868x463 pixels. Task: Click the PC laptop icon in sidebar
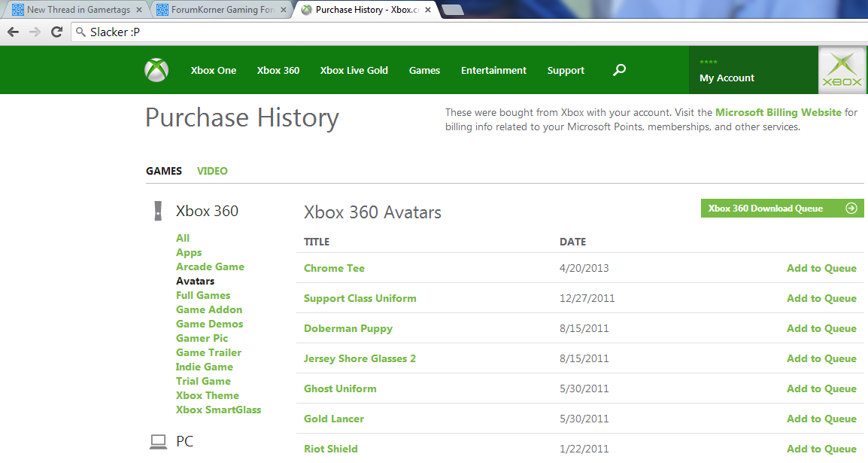(x=158, y=441)
